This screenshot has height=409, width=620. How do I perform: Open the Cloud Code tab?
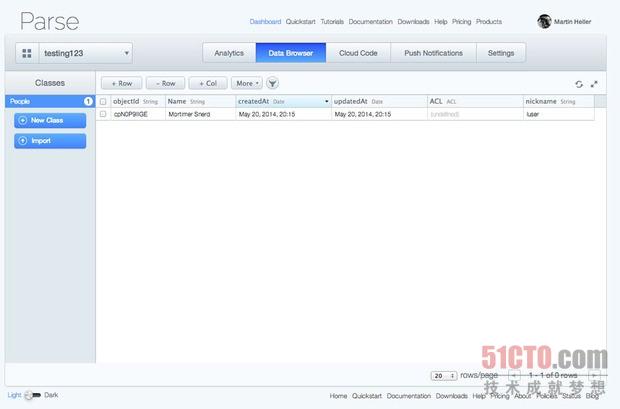coord(358,53)
